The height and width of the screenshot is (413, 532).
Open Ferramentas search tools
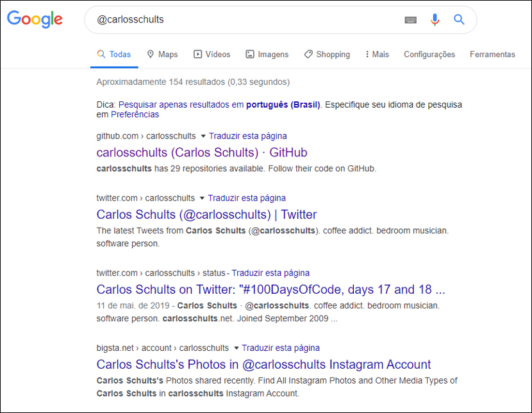pos(492,55)
